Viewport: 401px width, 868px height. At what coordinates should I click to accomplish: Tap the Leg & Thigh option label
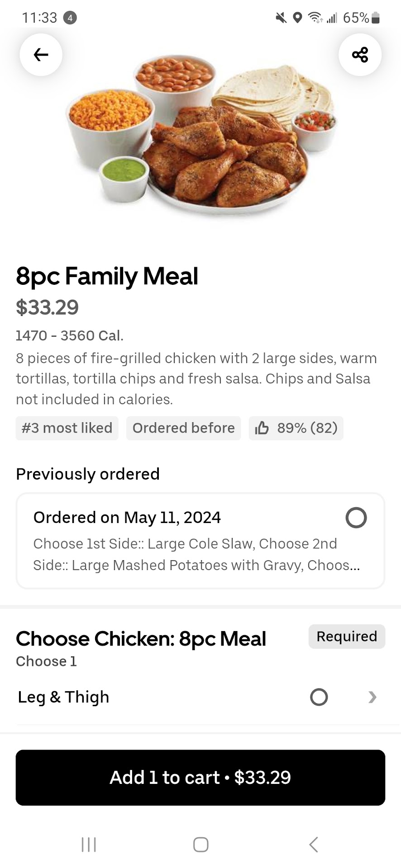point(63,697)
